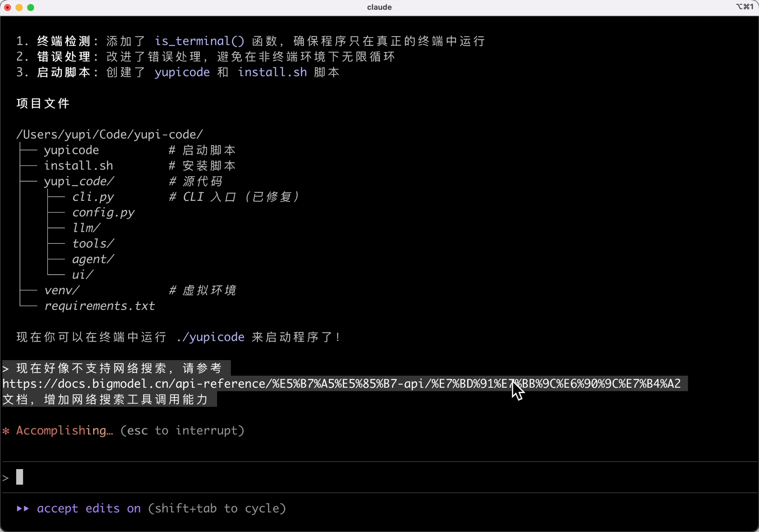Click the orange Accomplishing spinner asterisk
Viewport: 759px width, 532px height.
pos(6,431)
